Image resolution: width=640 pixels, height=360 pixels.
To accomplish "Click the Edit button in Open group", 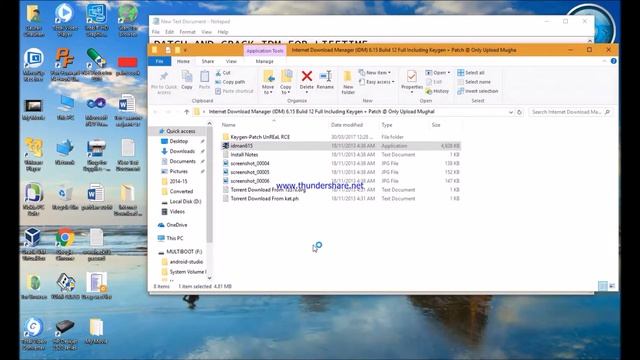I will coord(434,82).
